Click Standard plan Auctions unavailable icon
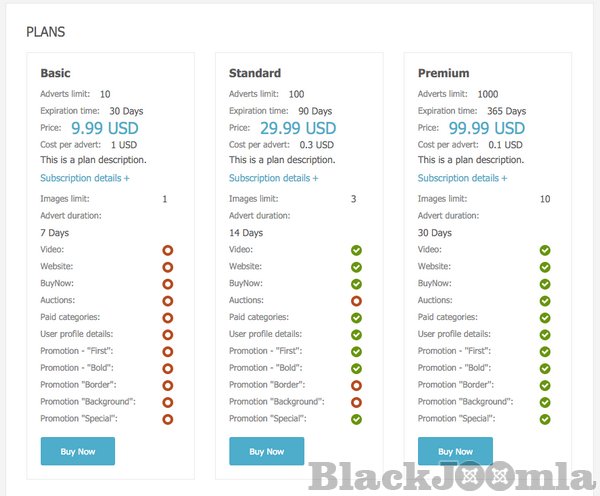This screenshot has height=496, width=600. pos(356,300)
